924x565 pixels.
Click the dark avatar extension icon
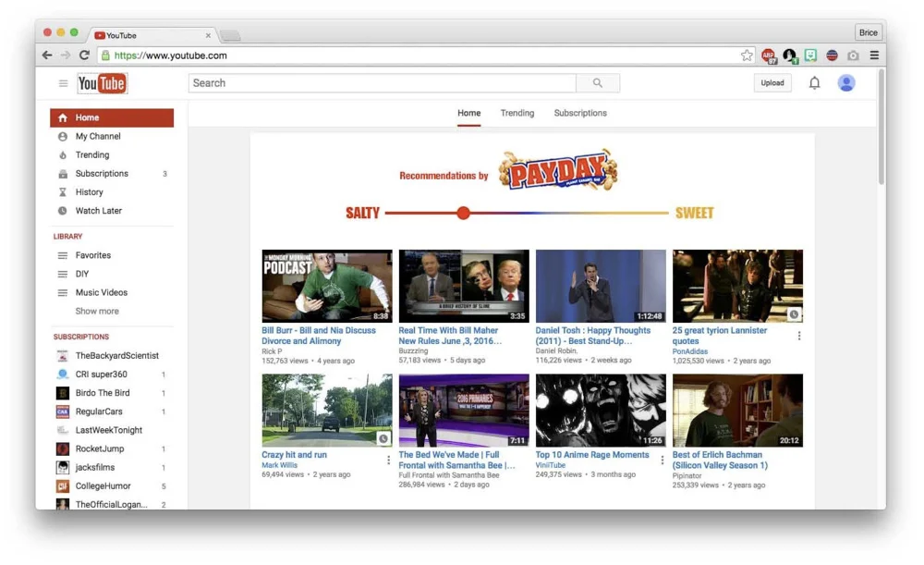click(790, 55)
